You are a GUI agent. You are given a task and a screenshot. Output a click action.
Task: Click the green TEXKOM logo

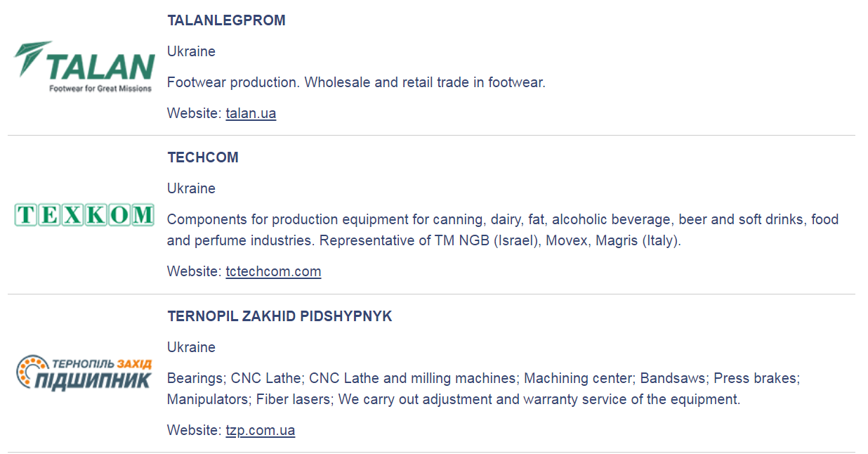tap(84, 214)
